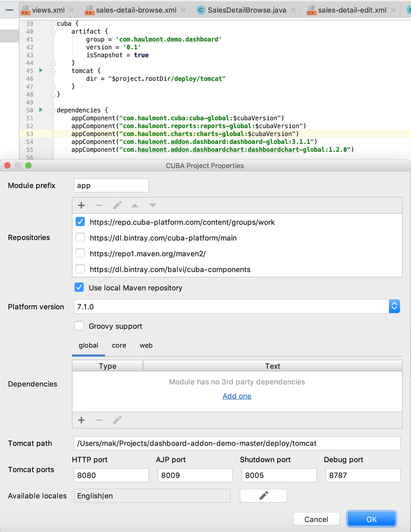Open the Platform version dropdown

click(394, 306)
